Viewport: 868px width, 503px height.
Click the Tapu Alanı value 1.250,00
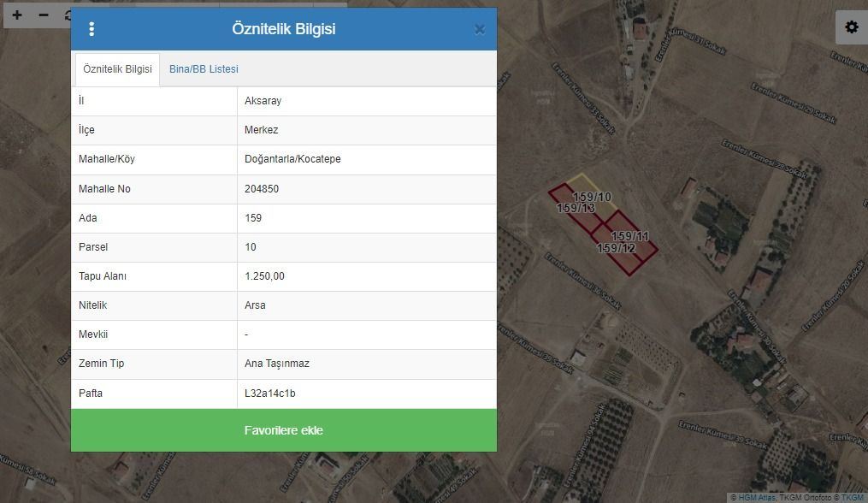[264, 276]
